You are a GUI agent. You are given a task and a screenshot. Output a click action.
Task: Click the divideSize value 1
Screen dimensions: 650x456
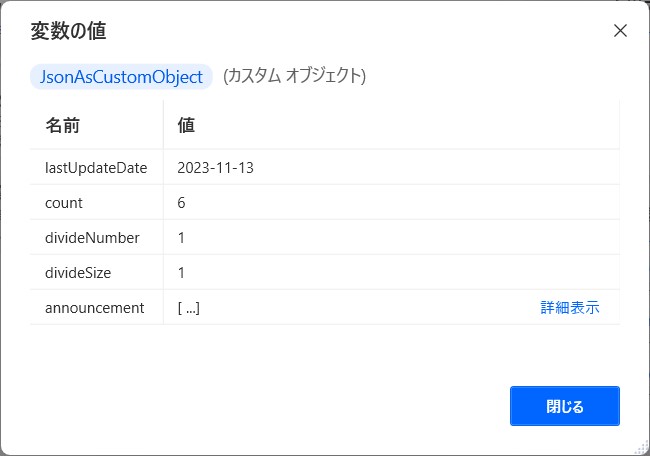pos(181,273)
